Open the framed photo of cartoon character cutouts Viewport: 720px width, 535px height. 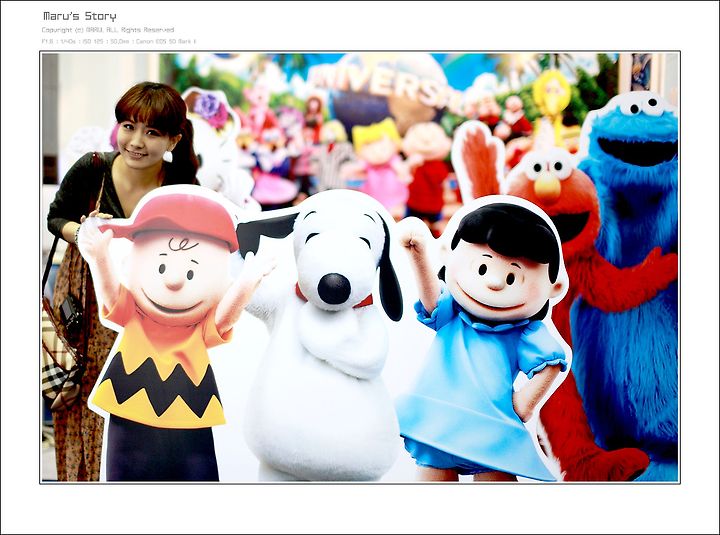click(360, 267)
